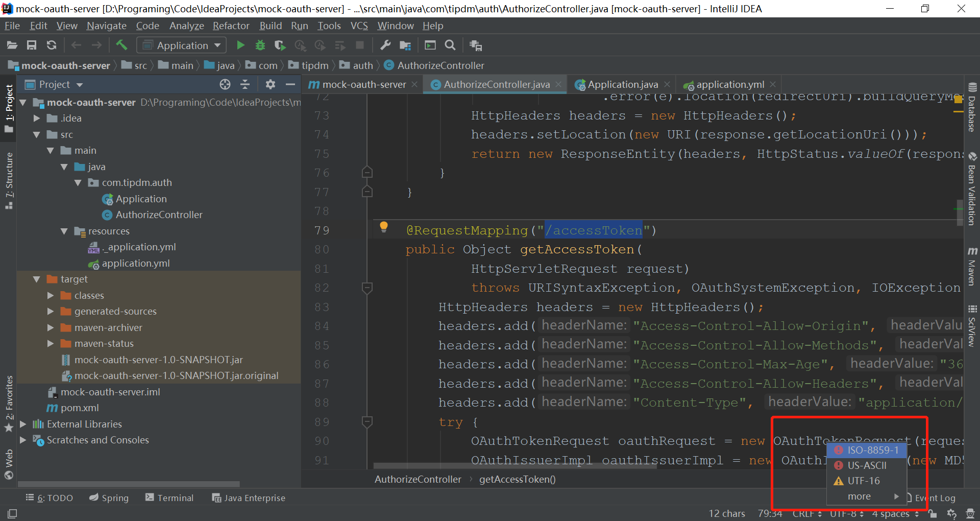Run Application with the green play icon
980x521 pixels.
(240, 45)
